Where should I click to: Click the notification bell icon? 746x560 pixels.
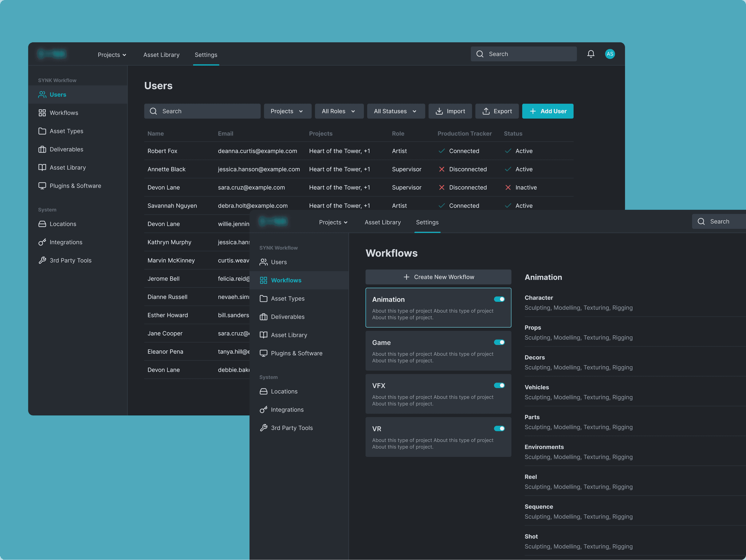pyautogui.click(x=590, y=54)
